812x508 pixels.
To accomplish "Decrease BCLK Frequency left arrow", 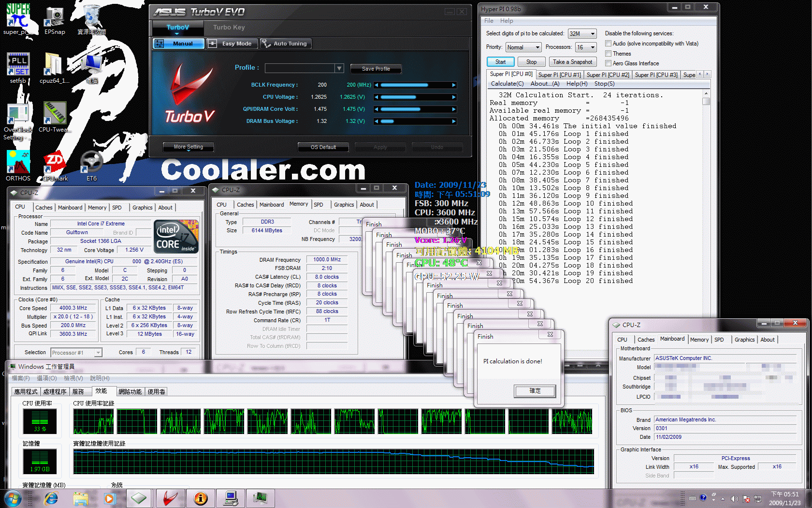I will click(377, 85).
